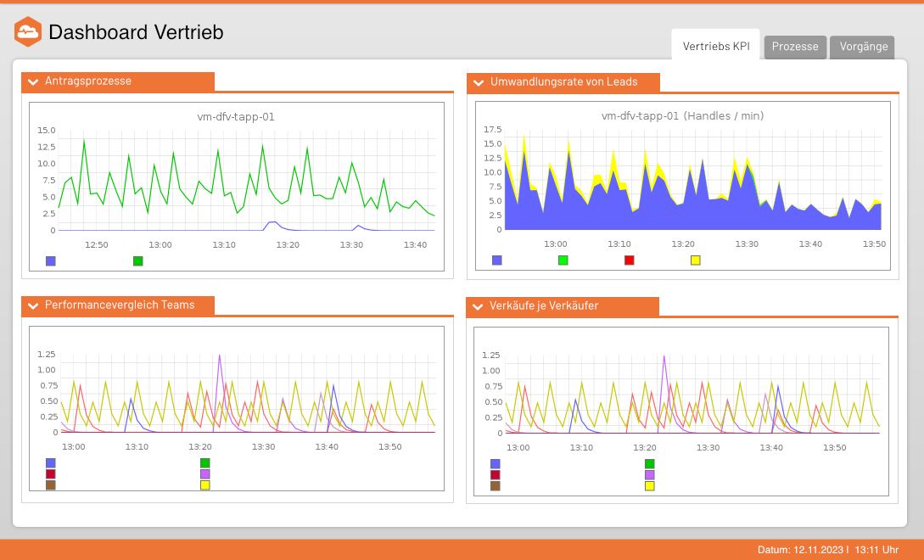924x560 pixels.
Task: Toggle crimson legend swatch in Verkäufe je Verkäufer
Action: [495, 475]
